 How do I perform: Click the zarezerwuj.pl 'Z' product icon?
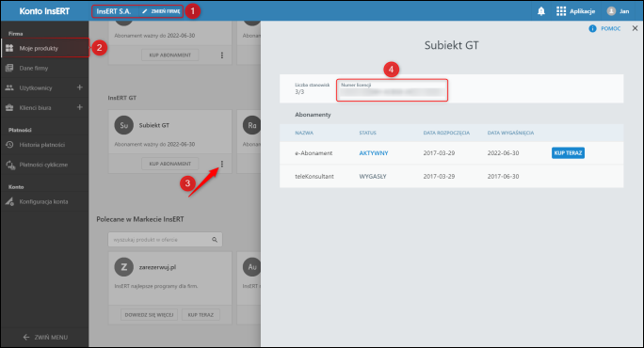[123, 267]
